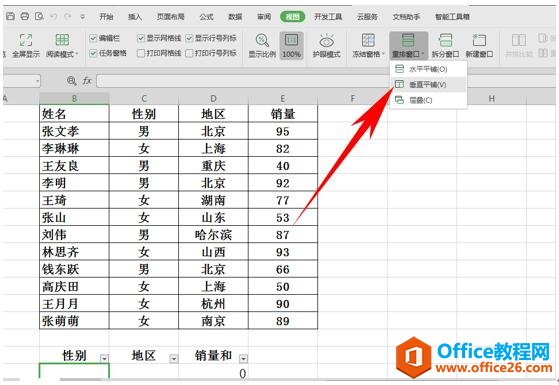Select column H header
Image resolution: width=559 pixels, height=385 pixels.
[x=491, y=98]
